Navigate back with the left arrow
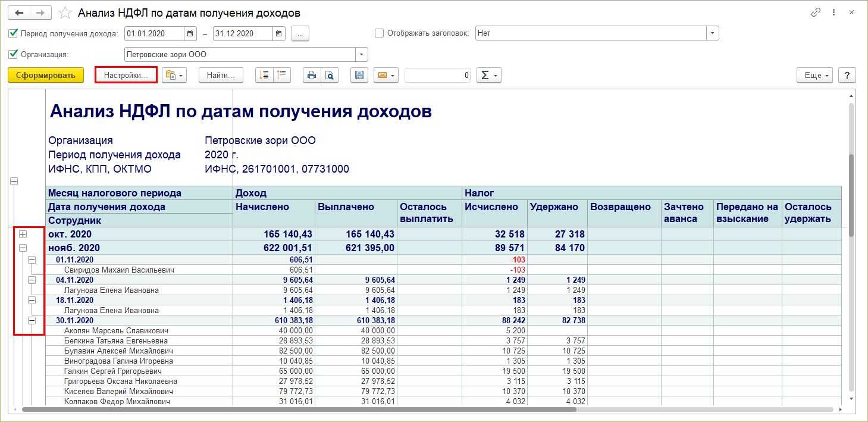This screenshot has height=422, width=868. pyautogui.click(x=19, y=12)
